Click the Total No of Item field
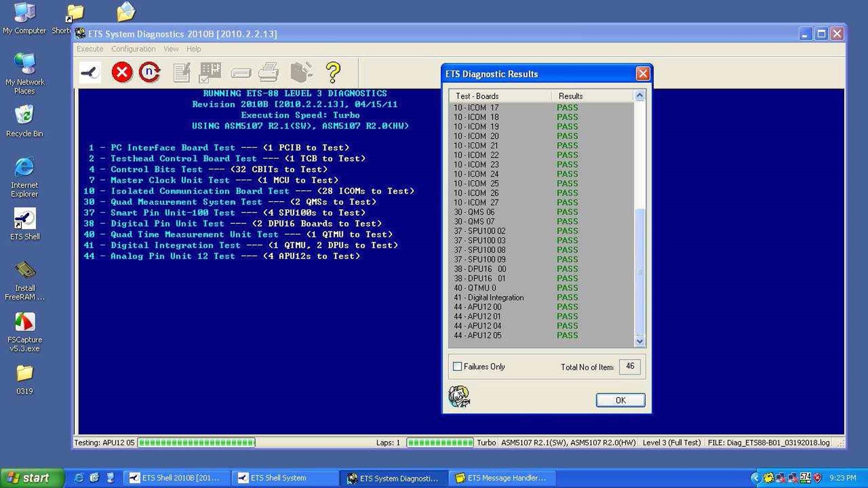The height and width of the screenshot is (488, 868). point(630,366)
